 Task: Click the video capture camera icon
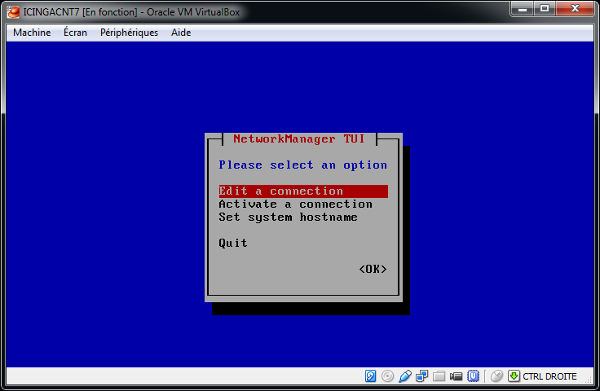456,376
